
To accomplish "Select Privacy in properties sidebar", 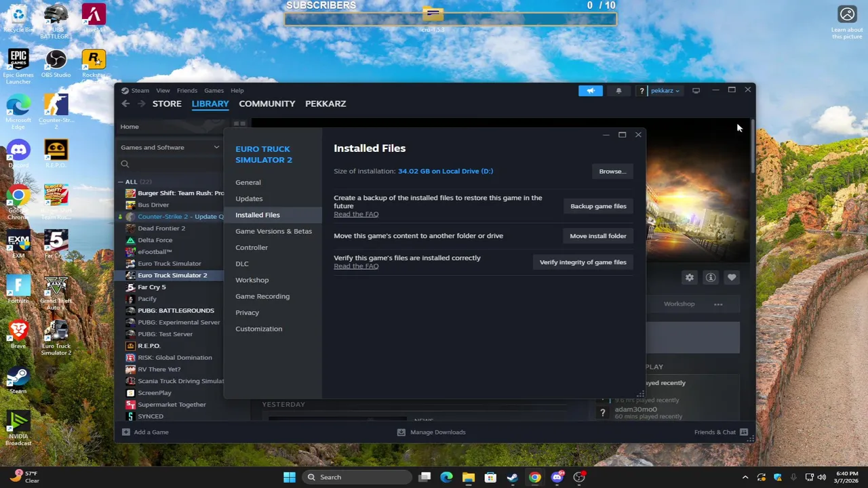I will point(247,312).
